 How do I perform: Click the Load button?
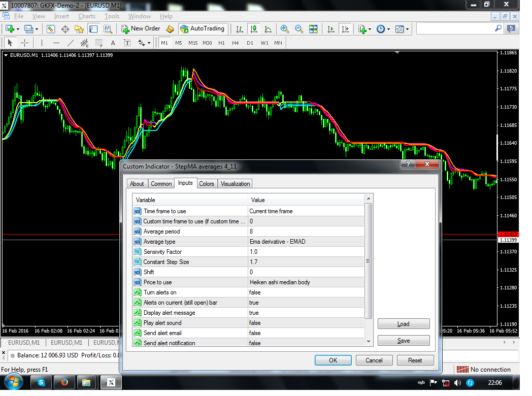[x=404, y=324]
